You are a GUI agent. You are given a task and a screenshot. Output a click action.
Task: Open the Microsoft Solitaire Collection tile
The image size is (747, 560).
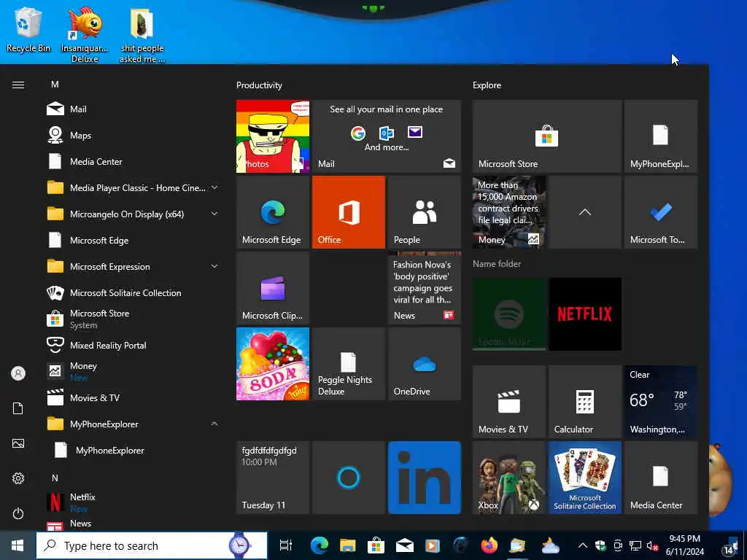point(585,478)
